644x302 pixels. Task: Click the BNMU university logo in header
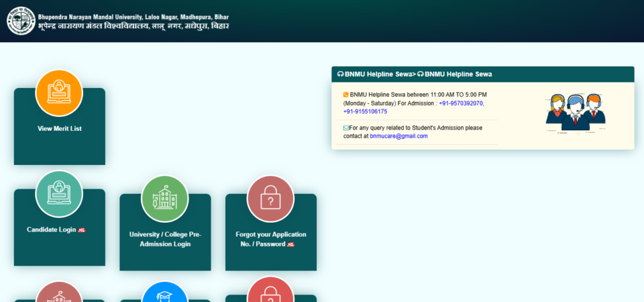tap(21, 21)
